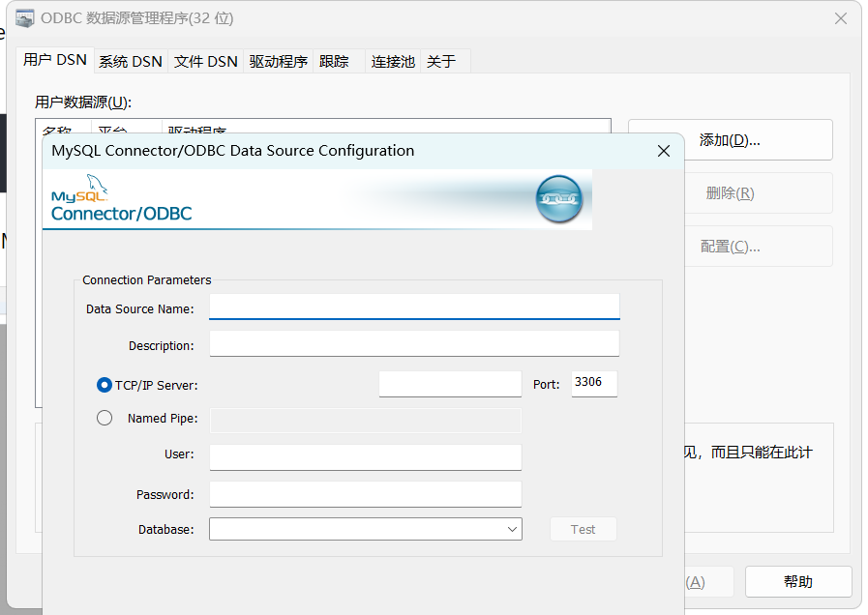Click the MySQL Connector/ODBC logo
Viewport: 868px width, 615px height.
point(121,198)
